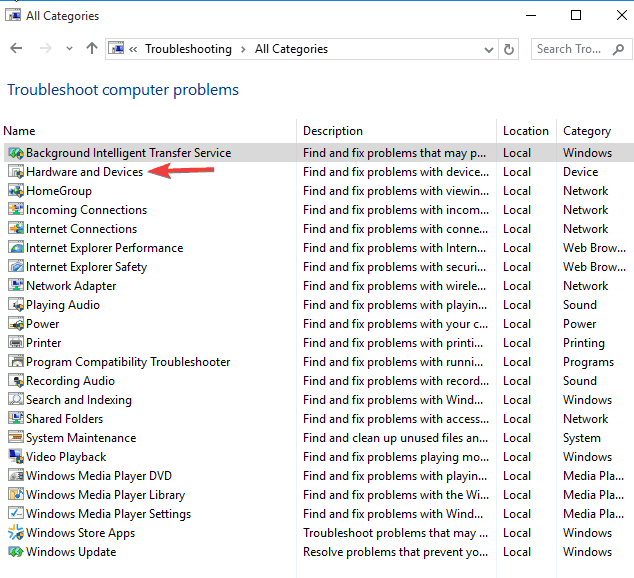Click the 'Programs' category cell
634x578 pixels.
(588, 362)
